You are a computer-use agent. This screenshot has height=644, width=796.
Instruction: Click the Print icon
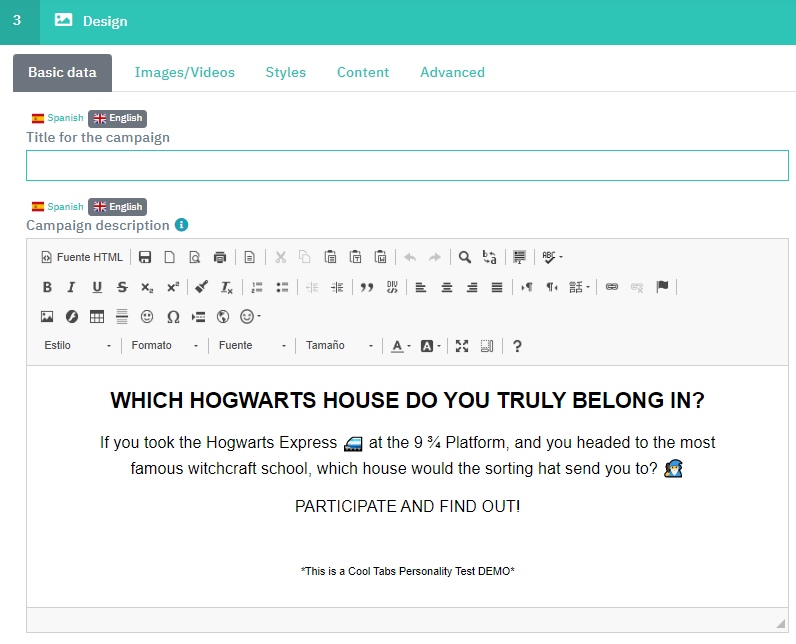pyautogui.click(x=220, y=257)
